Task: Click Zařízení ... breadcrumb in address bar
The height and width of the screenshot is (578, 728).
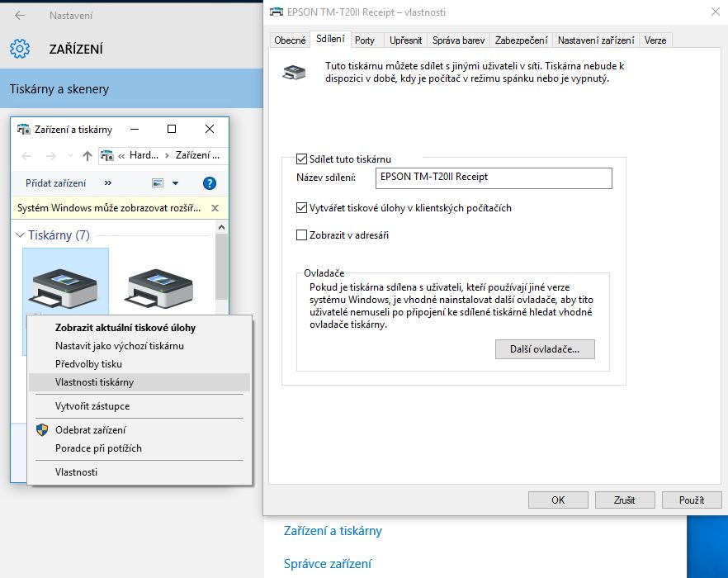Action: click(x=197, y=156)
